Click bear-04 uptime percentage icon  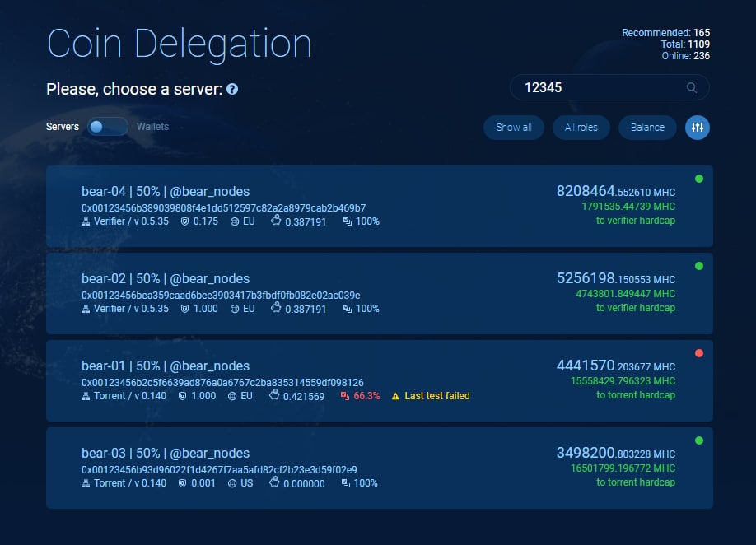click(x=348, y=221)
